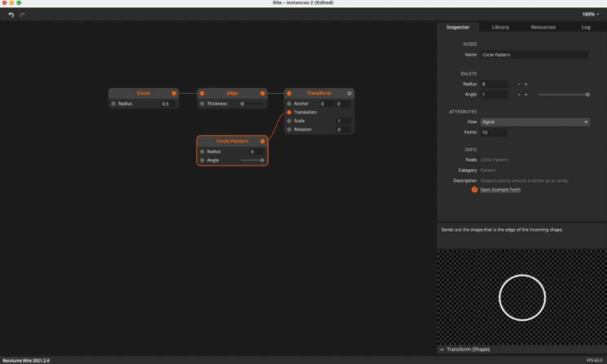Edit the node Name field
Viewport: 607px width, 364px height.
click(x=534, y=55)
